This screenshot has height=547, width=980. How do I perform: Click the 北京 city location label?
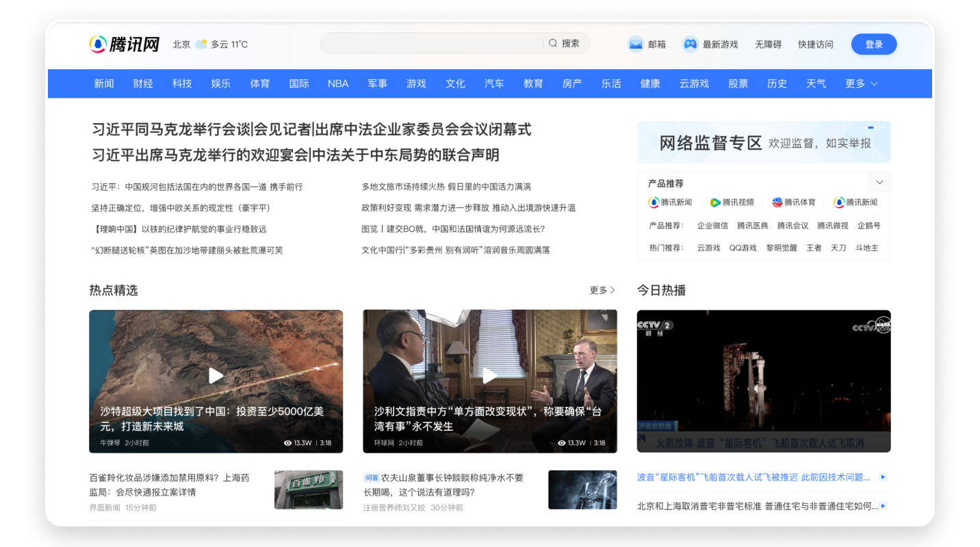coord(181,44)
